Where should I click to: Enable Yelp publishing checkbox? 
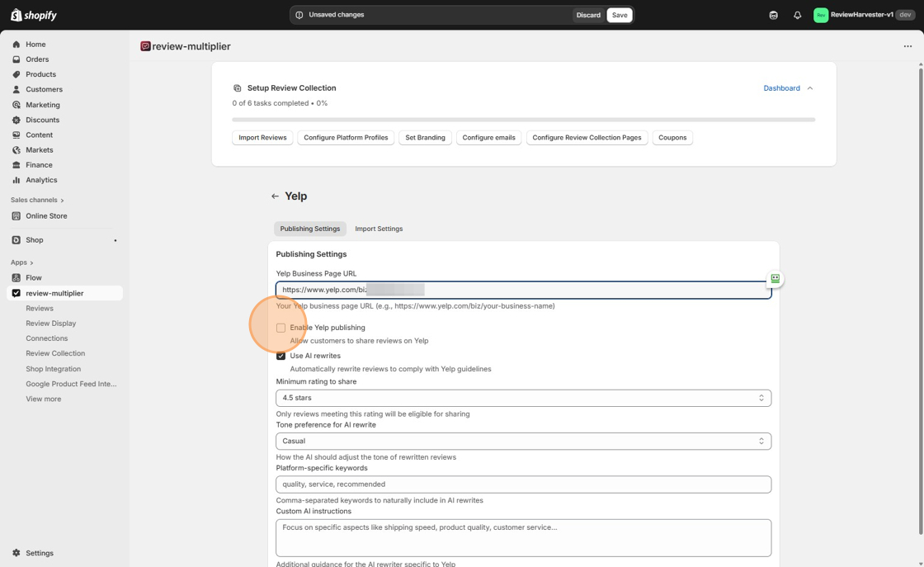[280, 328]
